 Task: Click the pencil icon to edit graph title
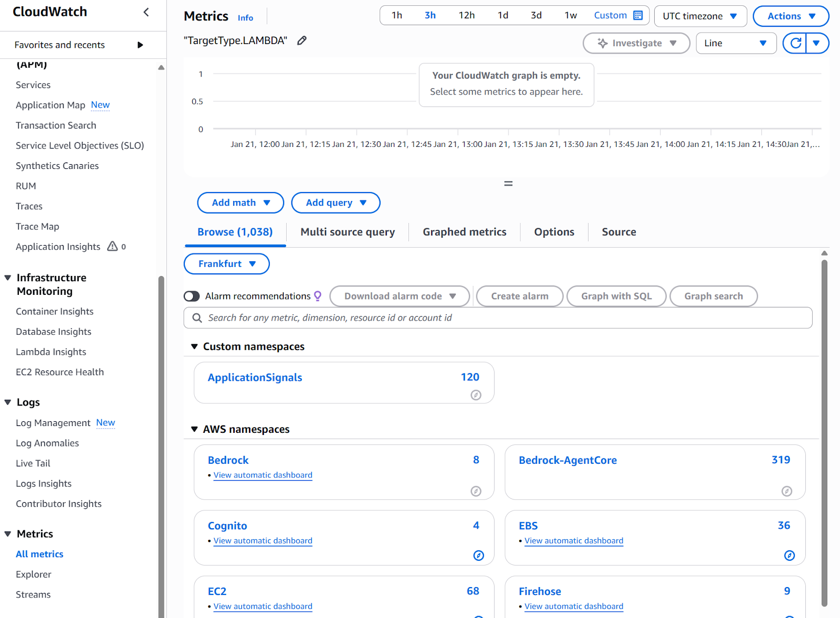pos(302,40)
